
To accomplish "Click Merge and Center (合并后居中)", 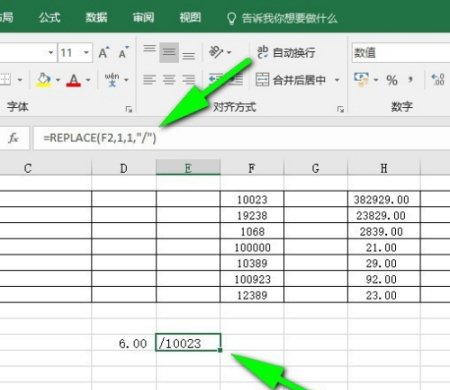I will coord(291,80).
